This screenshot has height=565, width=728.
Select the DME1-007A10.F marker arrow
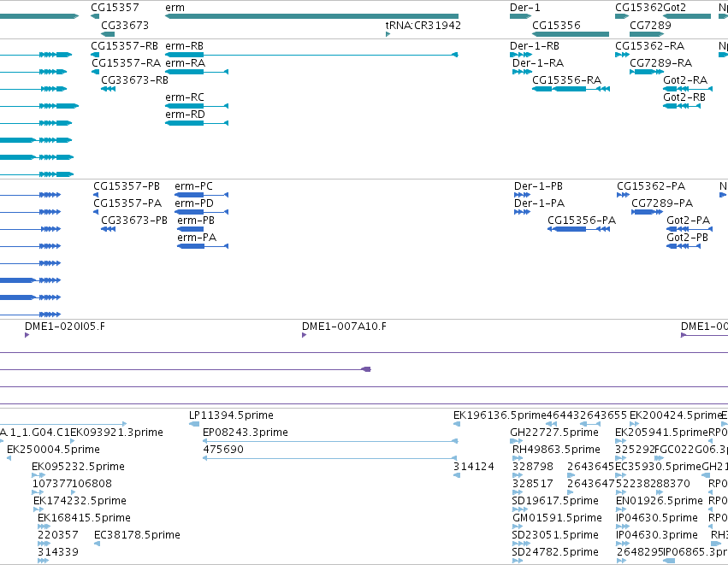tap(304, 335)
